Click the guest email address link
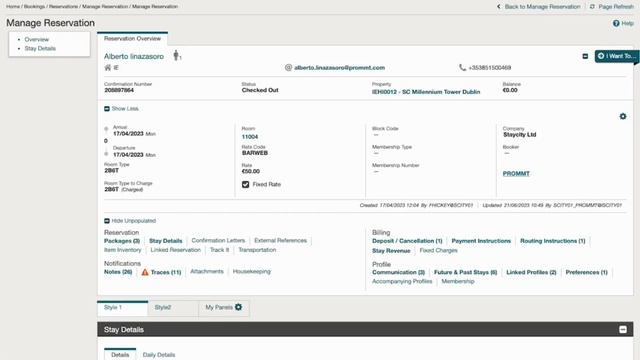The image size is (640, 360). 340,68
